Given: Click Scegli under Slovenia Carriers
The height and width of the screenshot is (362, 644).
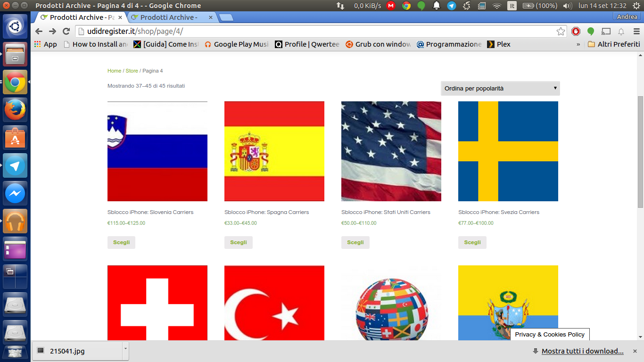Looking at the screenshot, I should tap(122, 242).
